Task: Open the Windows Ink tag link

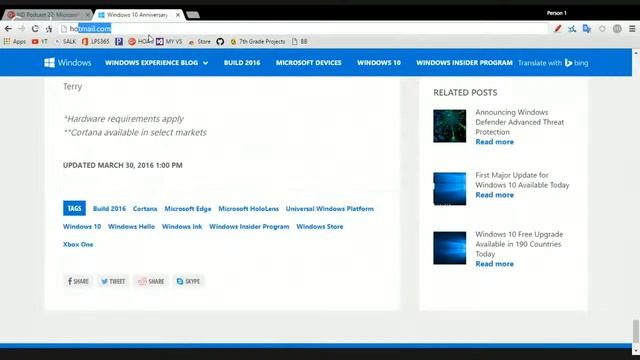Action: 182,227
